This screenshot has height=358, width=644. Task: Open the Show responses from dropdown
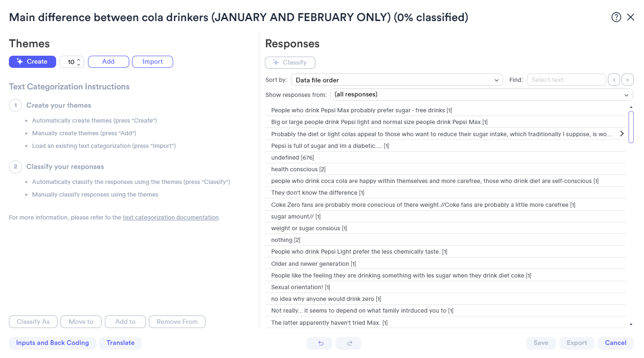point(481,95)
